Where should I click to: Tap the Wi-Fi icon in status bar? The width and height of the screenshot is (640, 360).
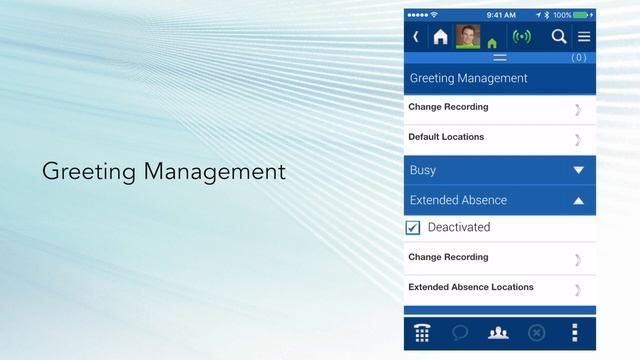click(x=434, y=15)
